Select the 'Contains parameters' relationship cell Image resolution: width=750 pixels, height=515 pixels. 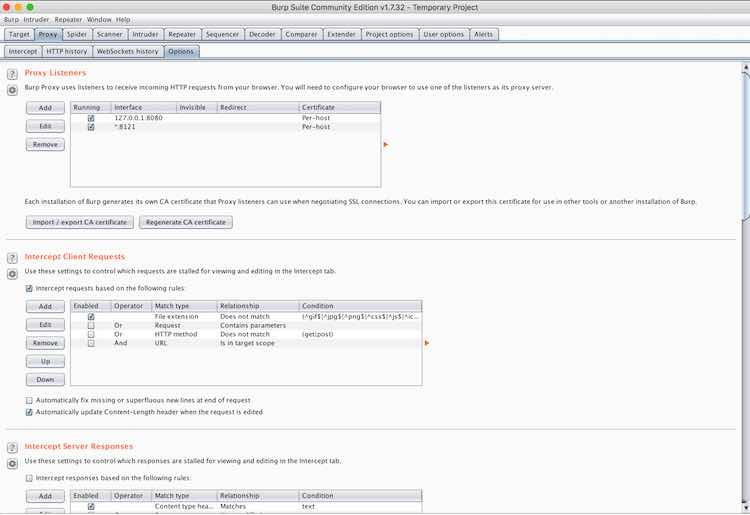click(258, 325)
